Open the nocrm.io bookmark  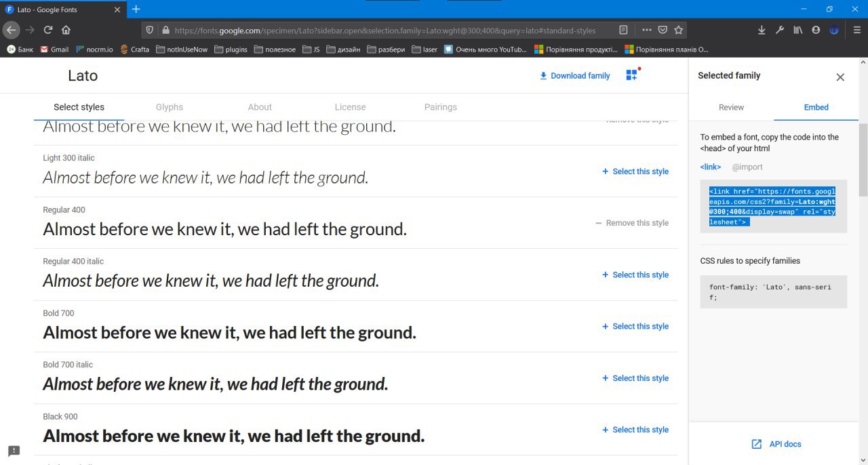coord(95,49)
